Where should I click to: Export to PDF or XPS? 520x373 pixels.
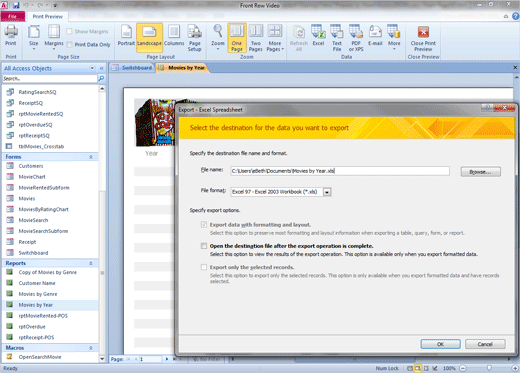pos(356,38)
